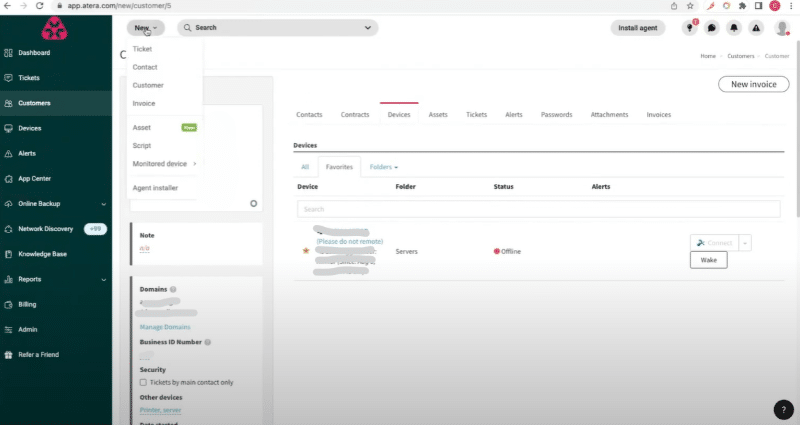Open Network Discovery in the sidebar
800x425 pixels.
[45, 229]
